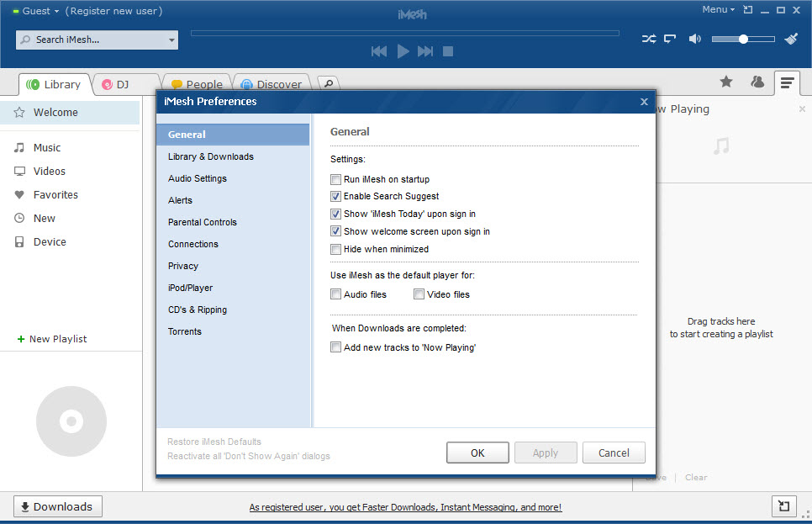The height and width of the screenshot is (524, 812).
Task: Click the playback seek progress bar
Action: (405, 33)
